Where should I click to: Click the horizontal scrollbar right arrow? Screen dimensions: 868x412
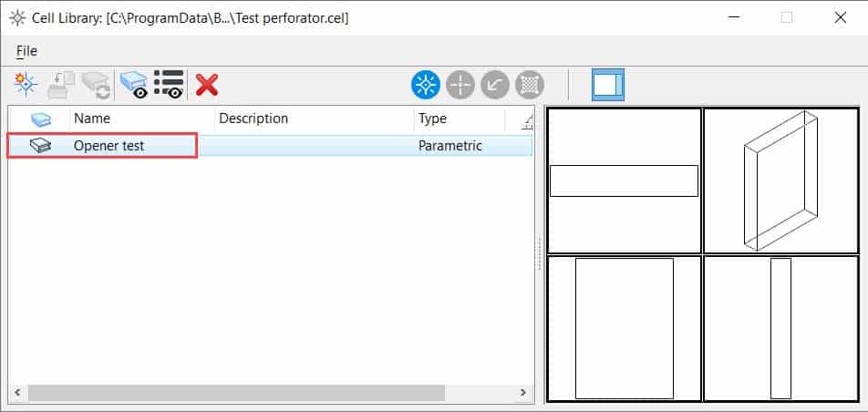click(523, 393)
